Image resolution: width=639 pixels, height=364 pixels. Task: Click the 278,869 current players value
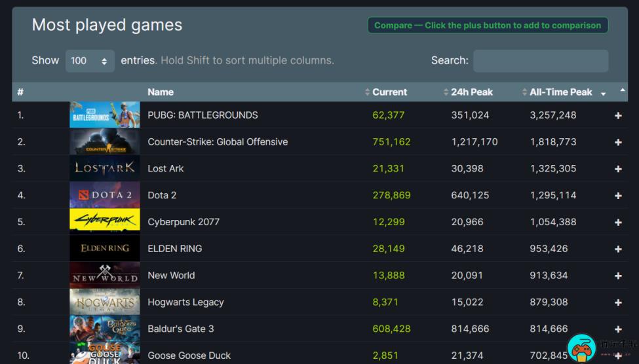click(391, 195)
